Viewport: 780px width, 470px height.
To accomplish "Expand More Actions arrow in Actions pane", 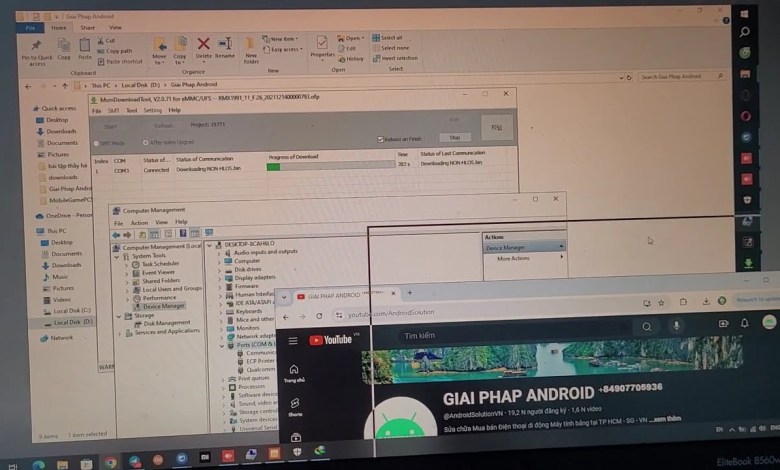I will pos(562,257).
